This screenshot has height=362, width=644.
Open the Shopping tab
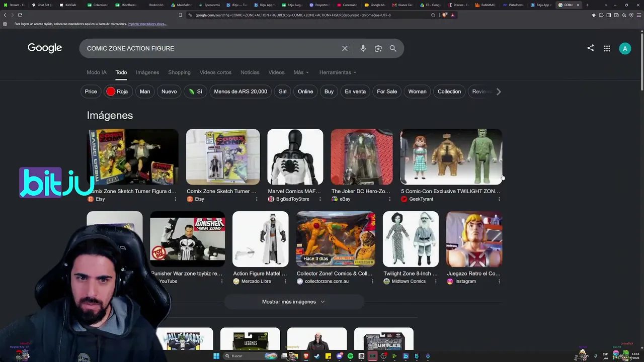pyautogui.click(x=179, y=72)
